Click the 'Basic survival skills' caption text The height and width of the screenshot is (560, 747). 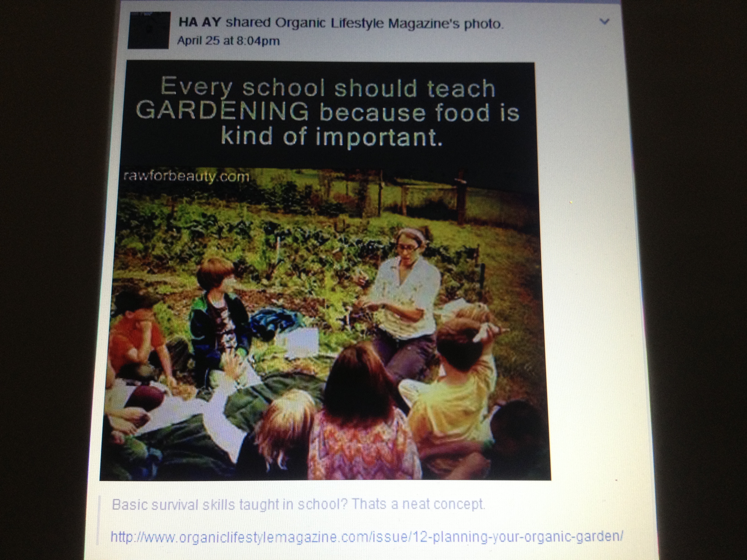[298, 504]
